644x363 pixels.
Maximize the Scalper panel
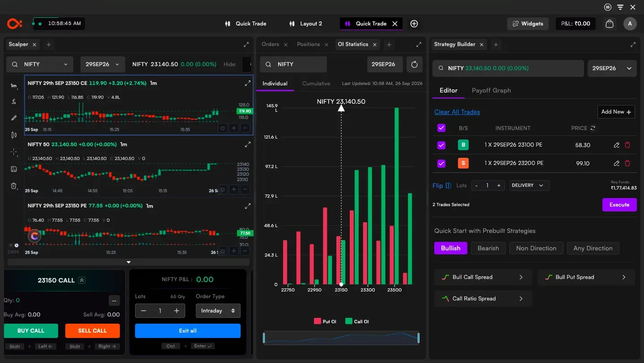(246, 45)
